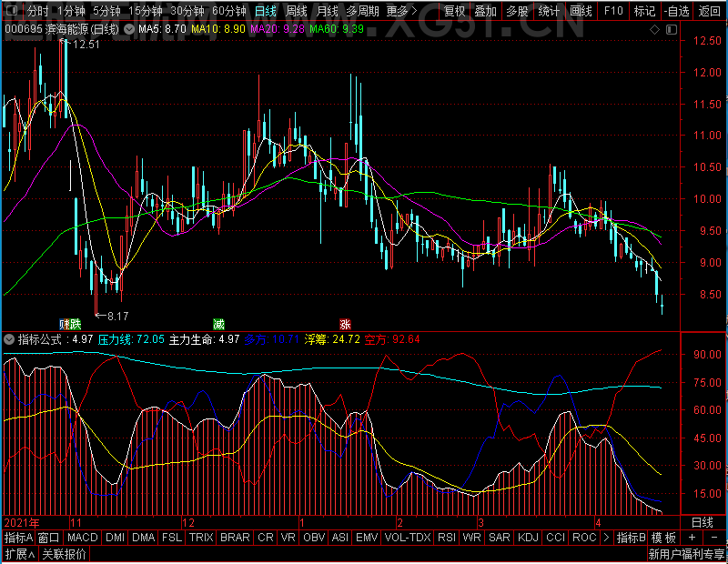The width and height of the screenshot is (728, 564).
Task: Click the blue 多方: 10.71 readout
Action: coord(271,339)
